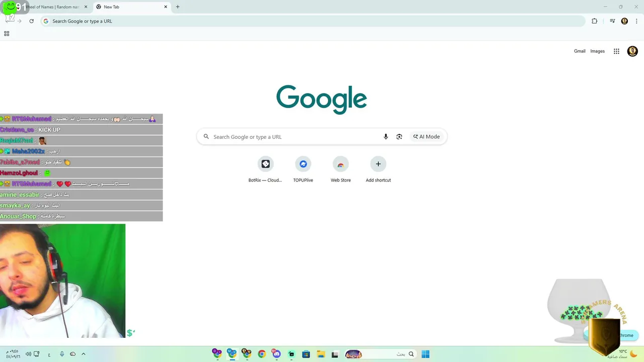Open the green robot app in taskbar
The width and height of the screenshot is (644, 362).
click(x=291, y=354)
